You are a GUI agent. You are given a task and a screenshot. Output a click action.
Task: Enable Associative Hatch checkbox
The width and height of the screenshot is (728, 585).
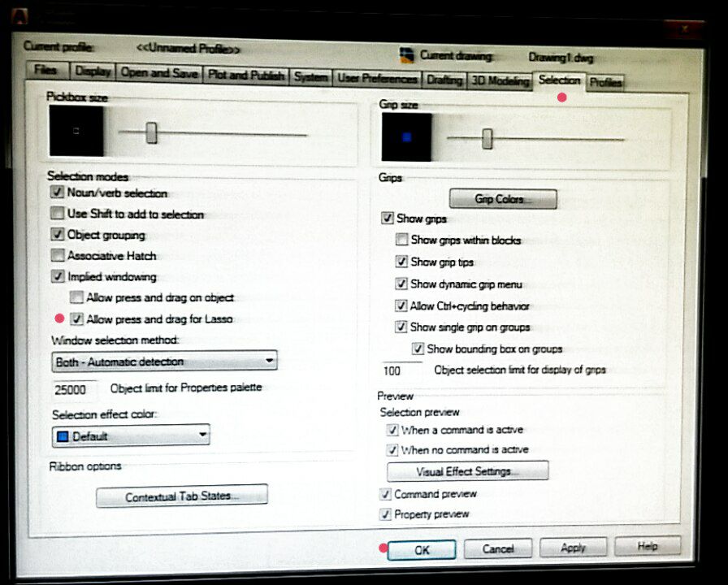[57, 255]
